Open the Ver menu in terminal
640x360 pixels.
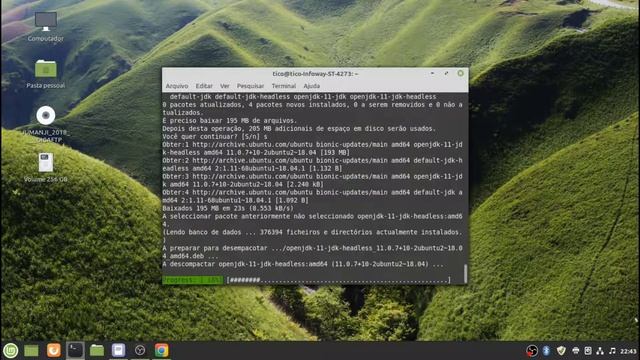225,86
